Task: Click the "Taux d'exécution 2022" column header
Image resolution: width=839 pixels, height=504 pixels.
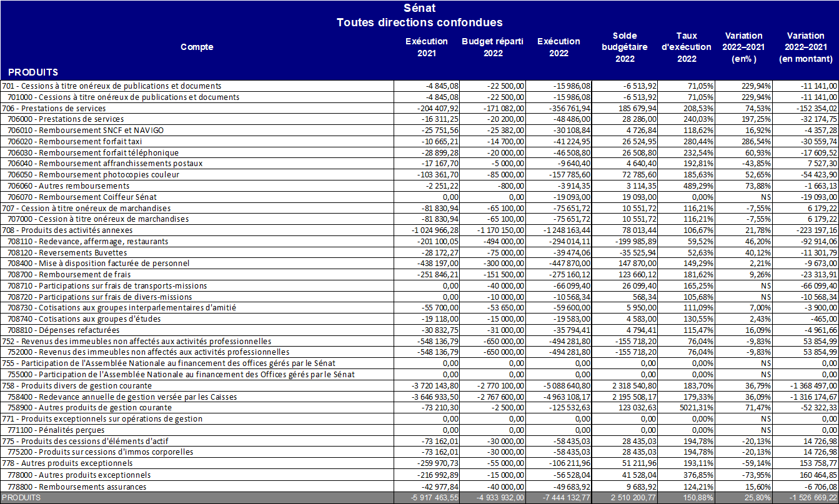Action: pyautogui.click(x=686, y=47)
